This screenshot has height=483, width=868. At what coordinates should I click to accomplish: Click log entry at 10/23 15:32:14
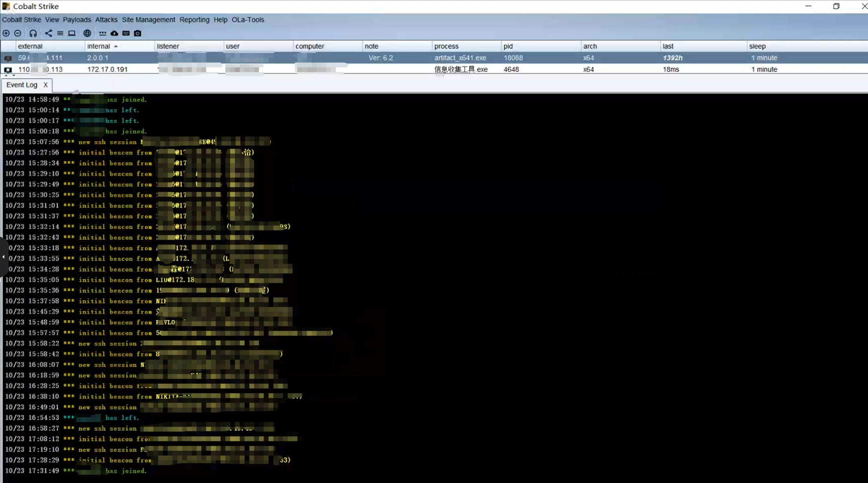click(148, 227)
